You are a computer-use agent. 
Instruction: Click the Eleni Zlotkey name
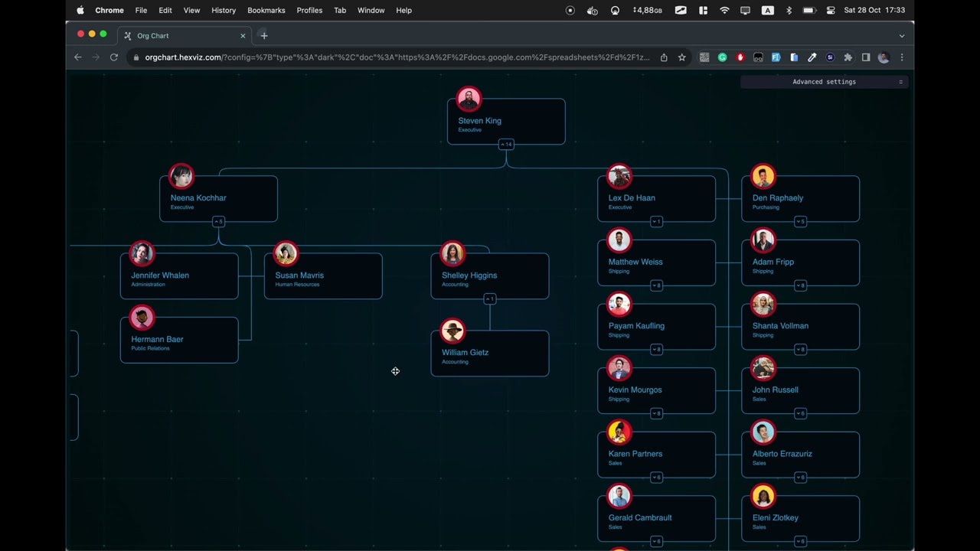[x=776, y=518]
